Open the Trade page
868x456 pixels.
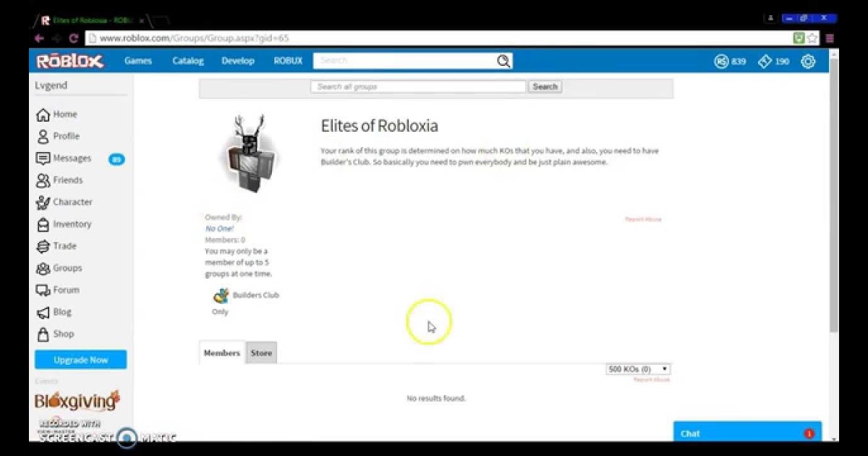(x=56, y=246)
